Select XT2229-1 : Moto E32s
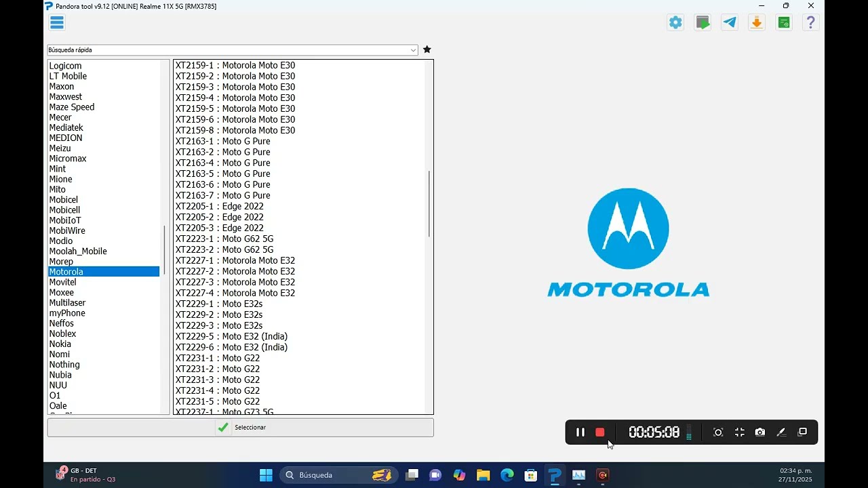 [219, 304]
